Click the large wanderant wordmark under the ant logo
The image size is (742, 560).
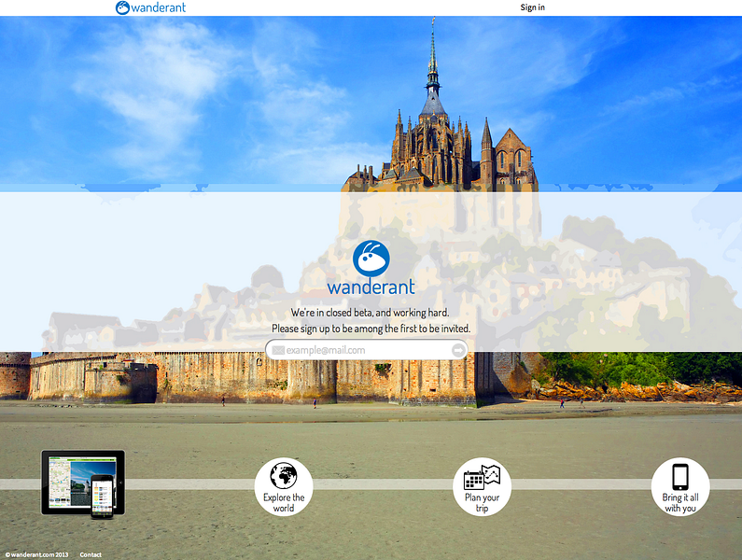point(371,287)
